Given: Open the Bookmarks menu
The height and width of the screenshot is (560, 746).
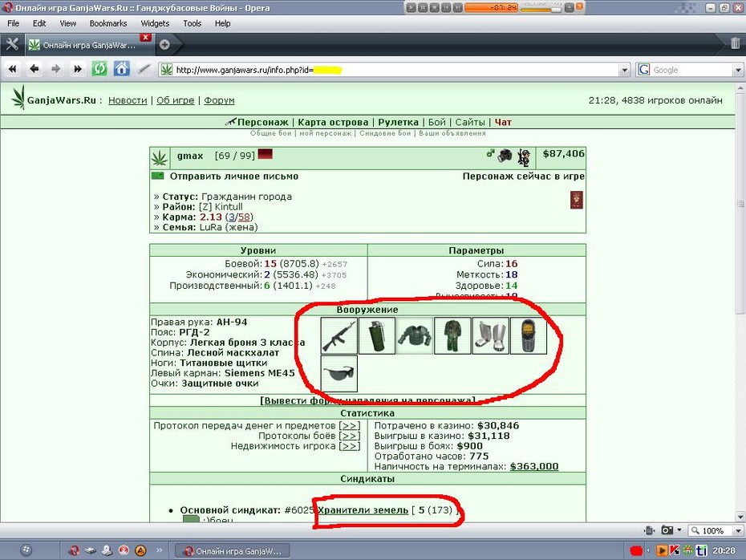Looking at the screenshot, I should point(108,23).
